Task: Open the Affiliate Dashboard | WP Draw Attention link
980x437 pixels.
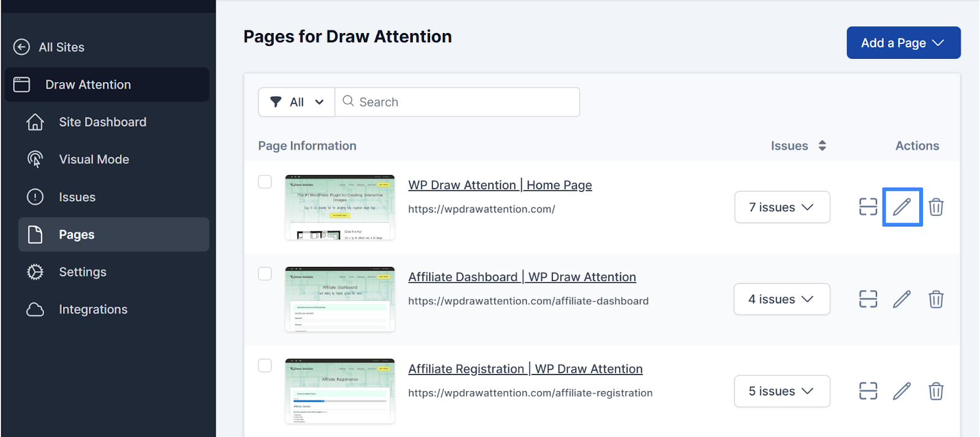Action: 522,277
